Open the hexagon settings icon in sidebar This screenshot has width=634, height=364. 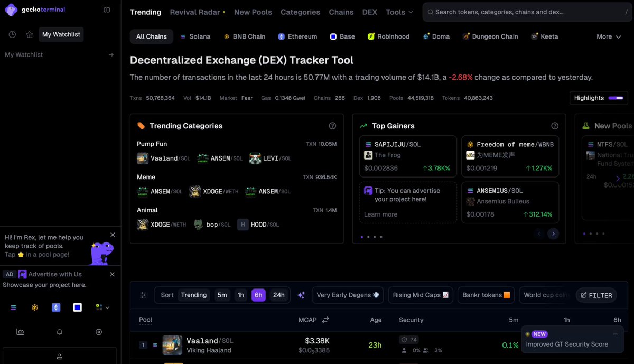coord(99,332)
